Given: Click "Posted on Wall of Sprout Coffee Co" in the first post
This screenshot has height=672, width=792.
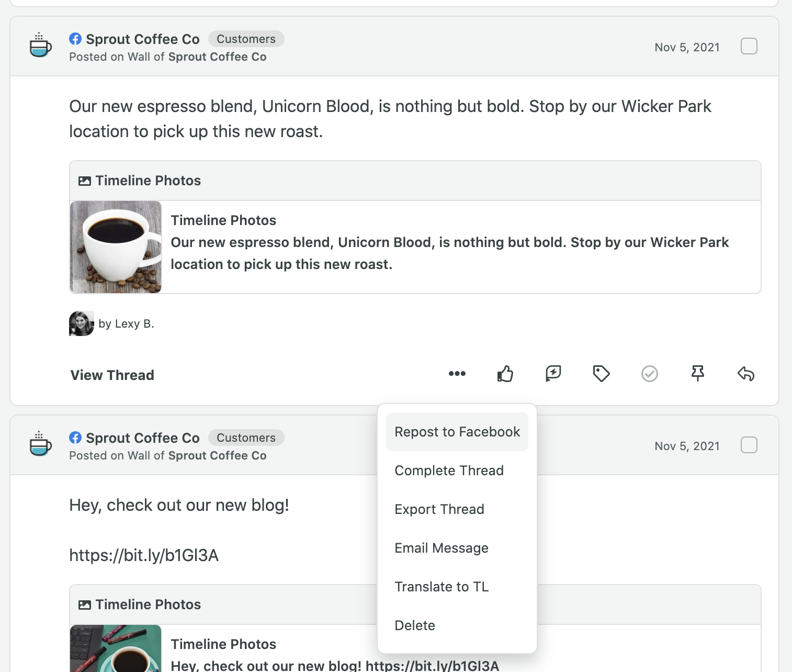Looking at the screenshot, I should tap(168, 57).
